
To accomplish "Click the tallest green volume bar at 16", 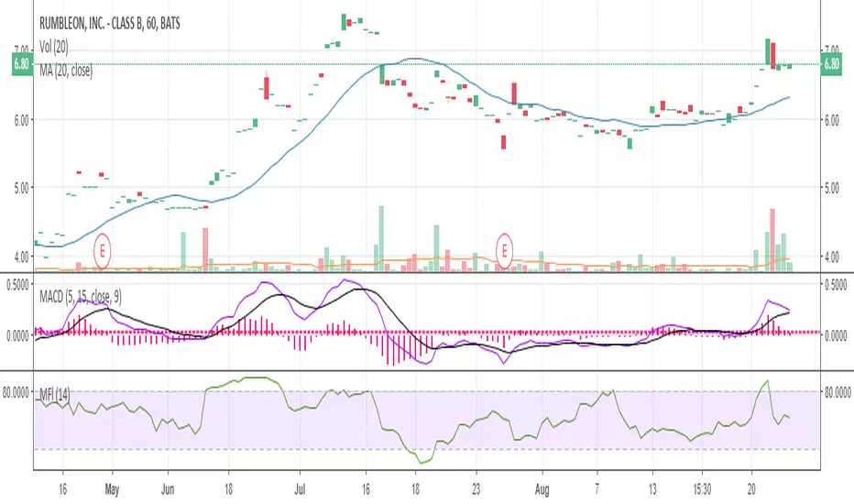I will [x=381, y=238].
